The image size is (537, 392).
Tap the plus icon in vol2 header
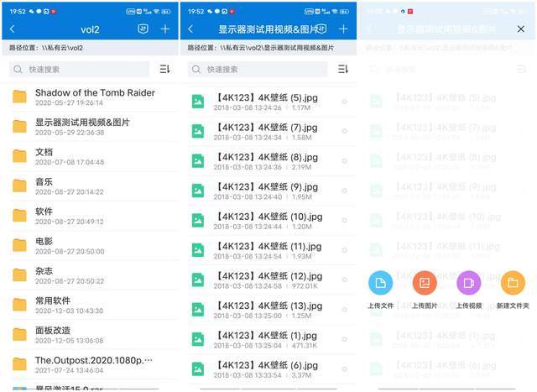click(164, 29)
